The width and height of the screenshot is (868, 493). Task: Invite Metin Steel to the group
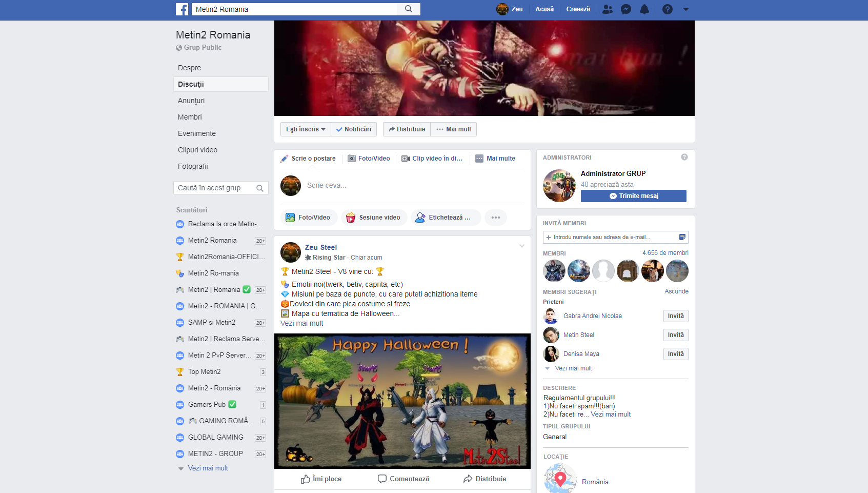(x=676, y=335)
